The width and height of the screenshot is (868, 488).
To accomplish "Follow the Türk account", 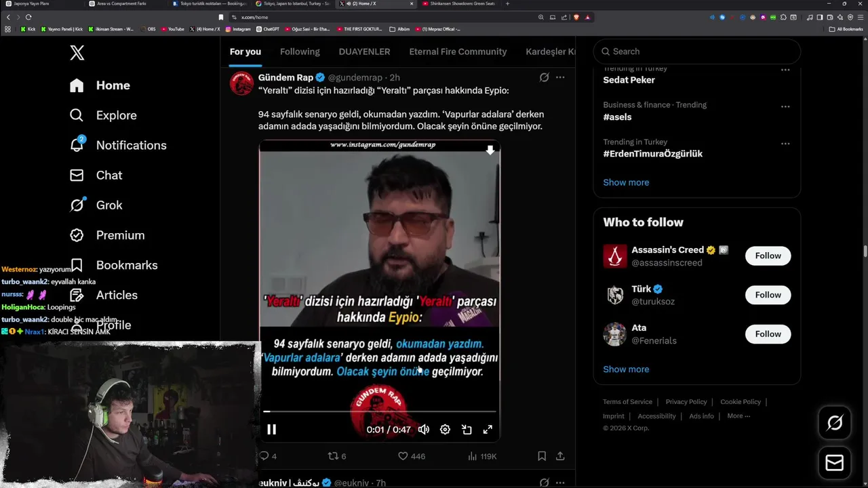I will (x=768, y=295).
